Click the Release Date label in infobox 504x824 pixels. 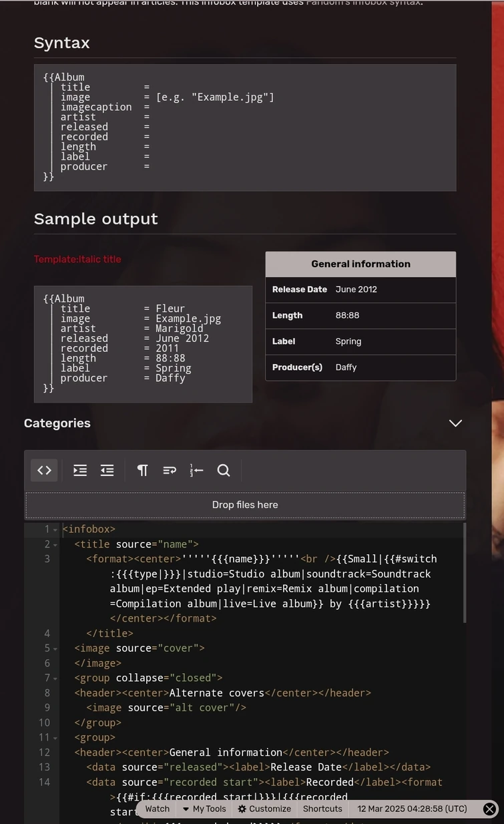coord(300,289)
